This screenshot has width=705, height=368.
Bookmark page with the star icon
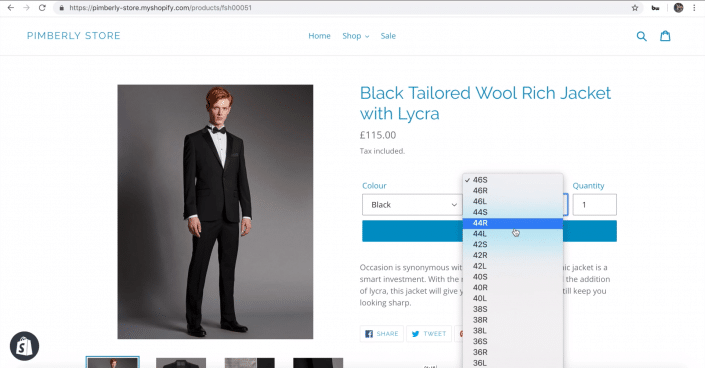point(635,8)
